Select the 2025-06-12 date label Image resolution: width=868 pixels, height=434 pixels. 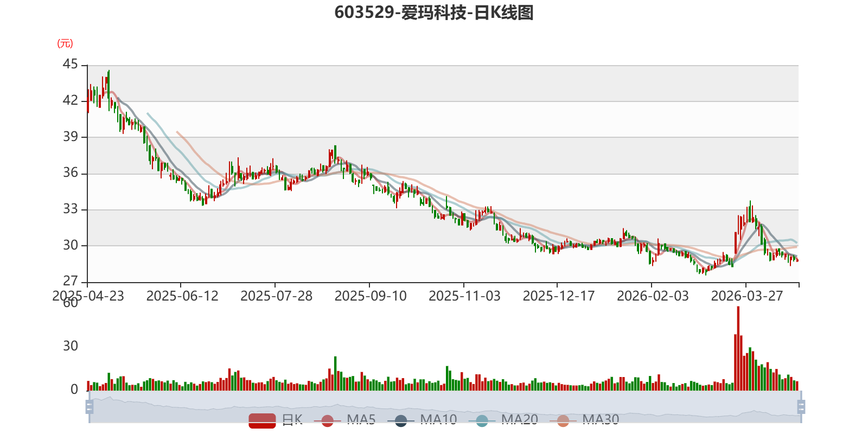point(182,296)
